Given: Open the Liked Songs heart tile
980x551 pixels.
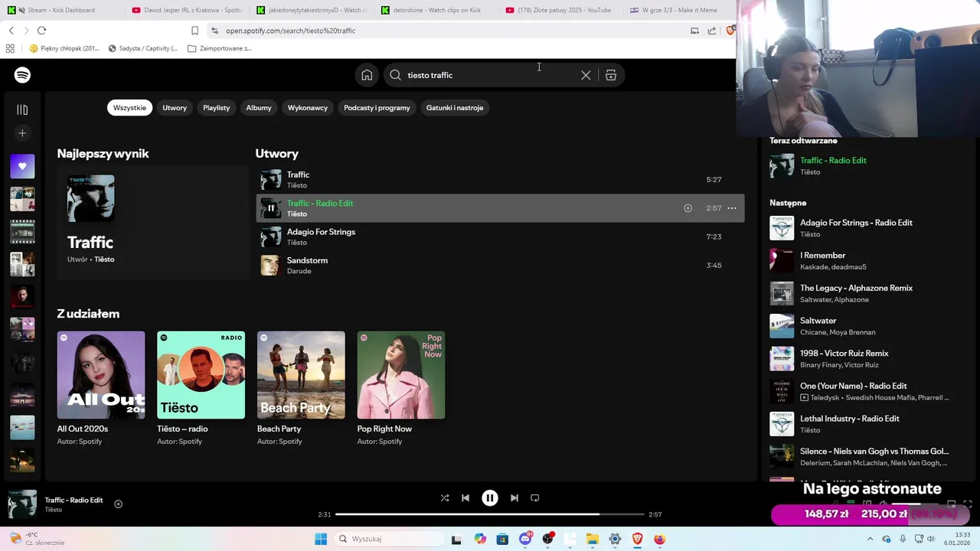Looking at the screenshot, I should coord(22,166).
